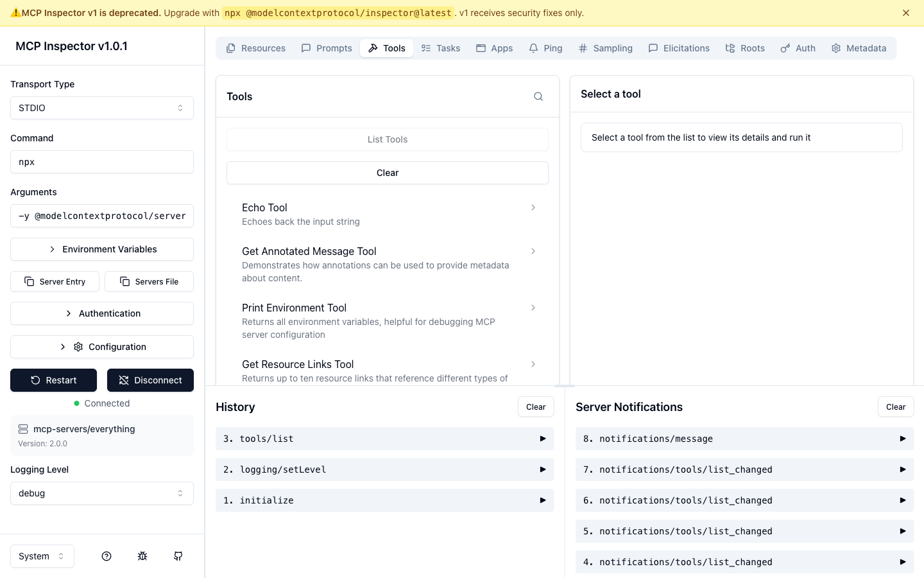Image resolution: width=924 pixels, height=578 pixels.
Task: Open the Auth tab
Action: (798, 48)
